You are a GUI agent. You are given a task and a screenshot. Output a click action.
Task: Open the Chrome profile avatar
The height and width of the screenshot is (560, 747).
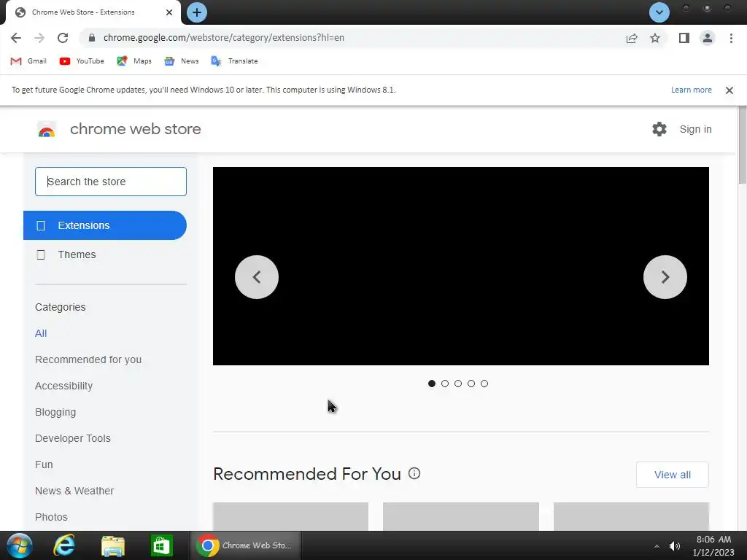pos(708,38)
